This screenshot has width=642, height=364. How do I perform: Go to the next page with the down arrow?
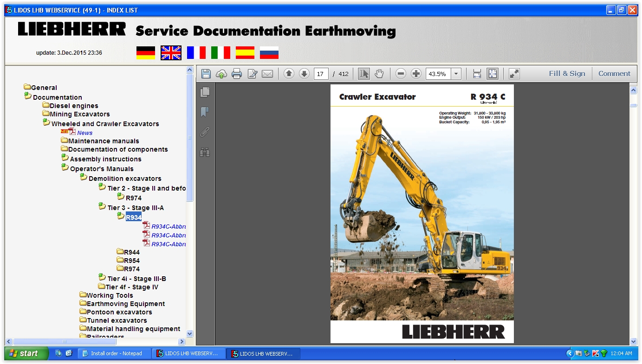tap(304, 74)
